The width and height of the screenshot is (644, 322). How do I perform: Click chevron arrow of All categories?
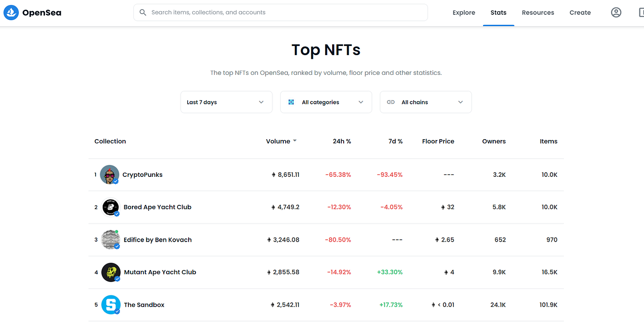[x=361, y=102]
